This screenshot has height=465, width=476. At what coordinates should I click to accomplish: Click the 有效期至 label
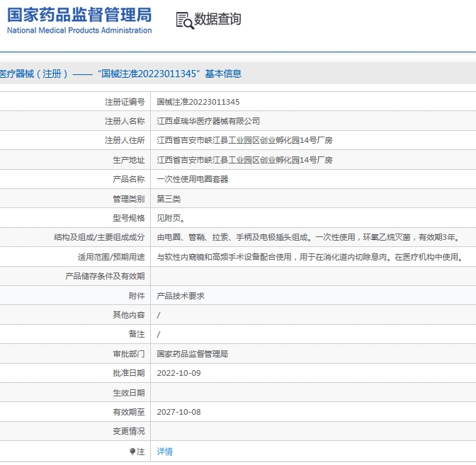point(129,412)
